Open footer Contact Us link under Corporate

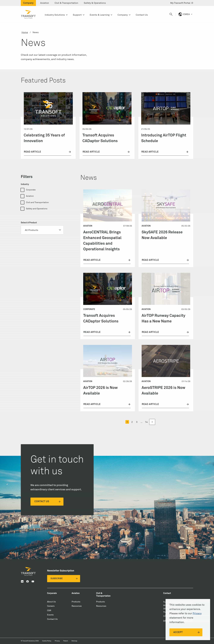click(52, 619)
